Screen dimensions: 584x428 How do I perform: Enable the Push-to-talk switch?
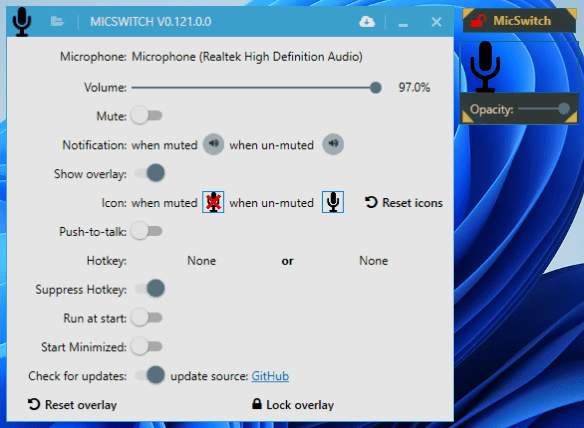click(x=147, y=231)
